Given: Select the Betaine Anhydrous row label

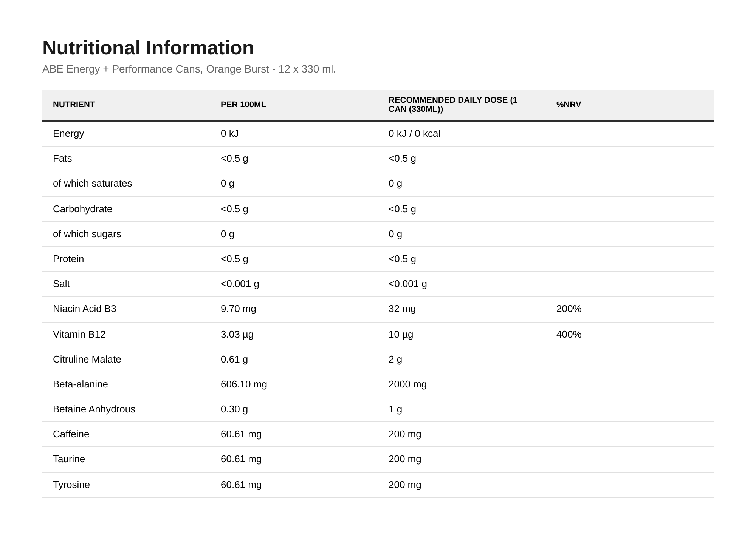Looking at the screenshot, I should [94, 409].
